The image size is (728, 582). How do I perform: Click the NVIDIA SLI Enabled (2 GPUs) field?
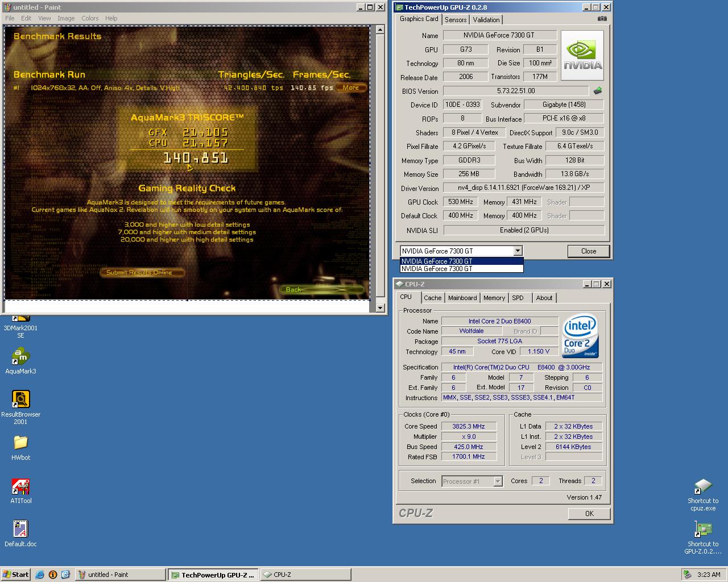(523, 230)
